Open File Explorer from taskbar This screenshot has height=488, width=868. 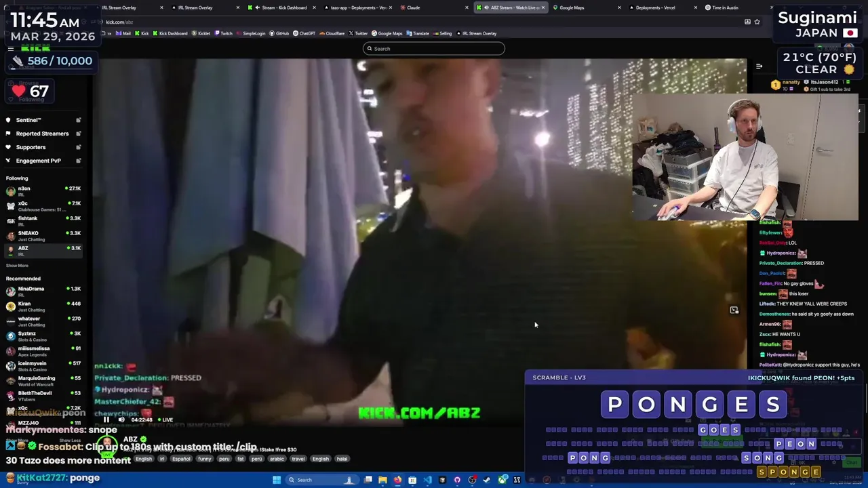coord(382,480)
